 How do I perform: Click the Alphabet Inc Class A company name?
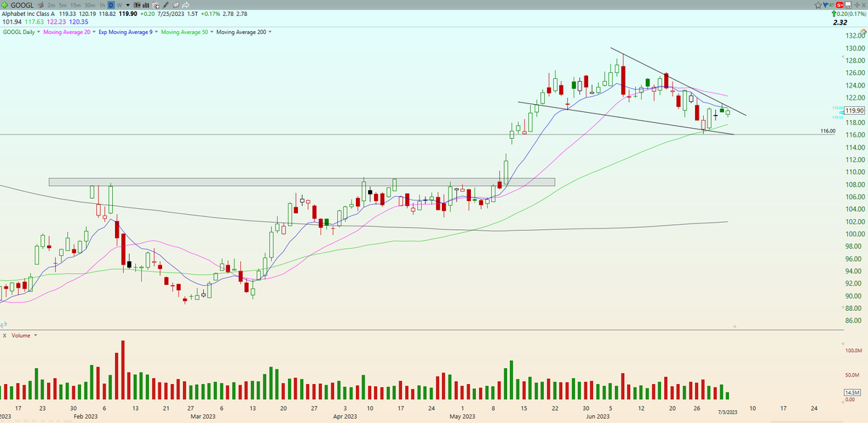tap(28, 14)
